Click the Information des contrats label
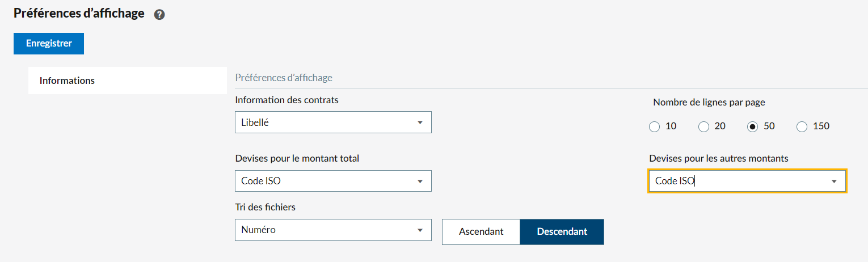 click(286, 100)
